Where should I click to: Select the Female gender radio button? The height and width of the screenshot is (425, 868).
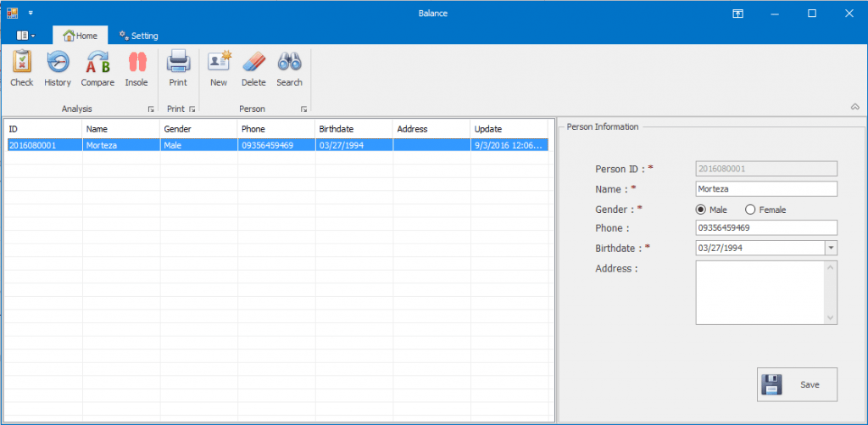(x=749, y=210)
